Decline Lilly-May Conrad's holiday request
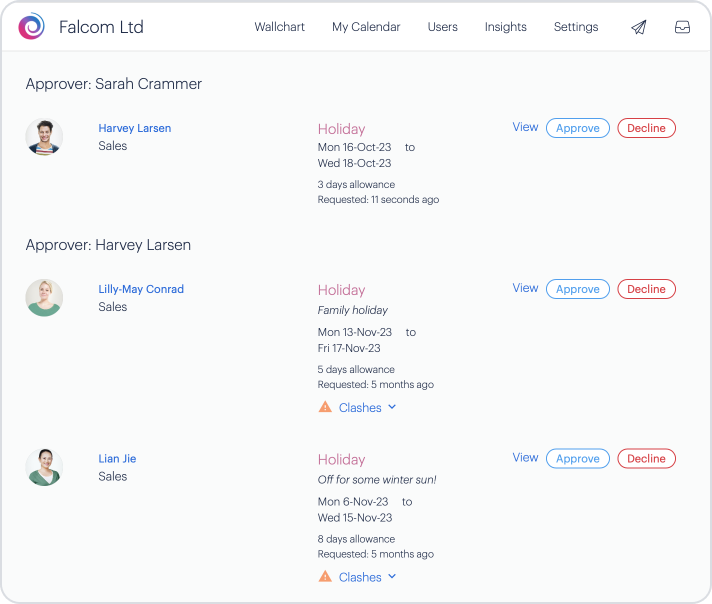 tap(646, 289)
